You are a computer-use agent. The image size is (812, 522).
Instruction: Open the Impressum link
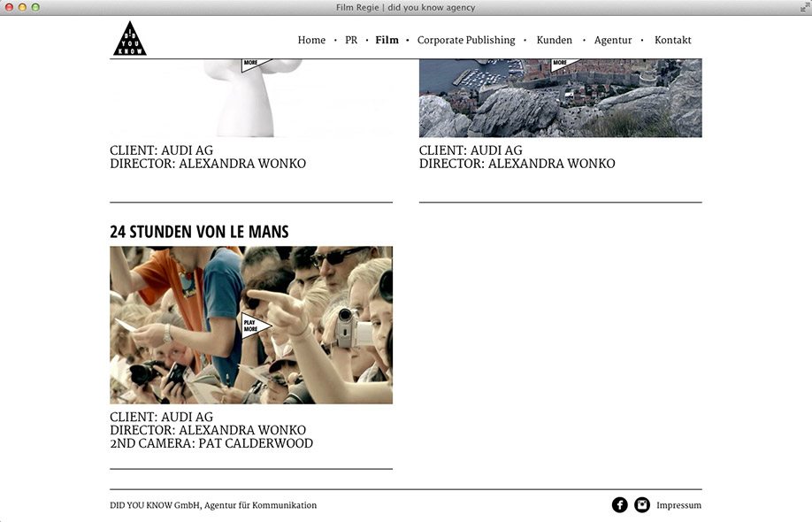(679, 505)
